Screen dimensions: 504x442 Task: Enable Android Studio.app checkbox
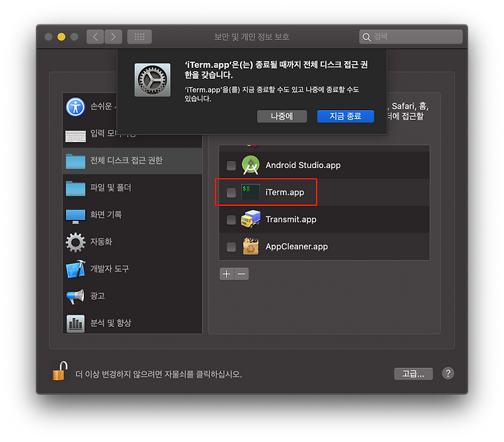(231, 166)
